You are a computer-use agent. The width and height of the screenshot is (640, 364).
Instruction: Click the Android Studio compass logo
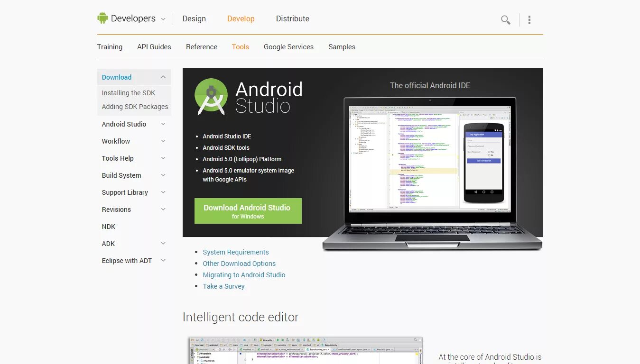pyautogui.click(x=211, y=97)
